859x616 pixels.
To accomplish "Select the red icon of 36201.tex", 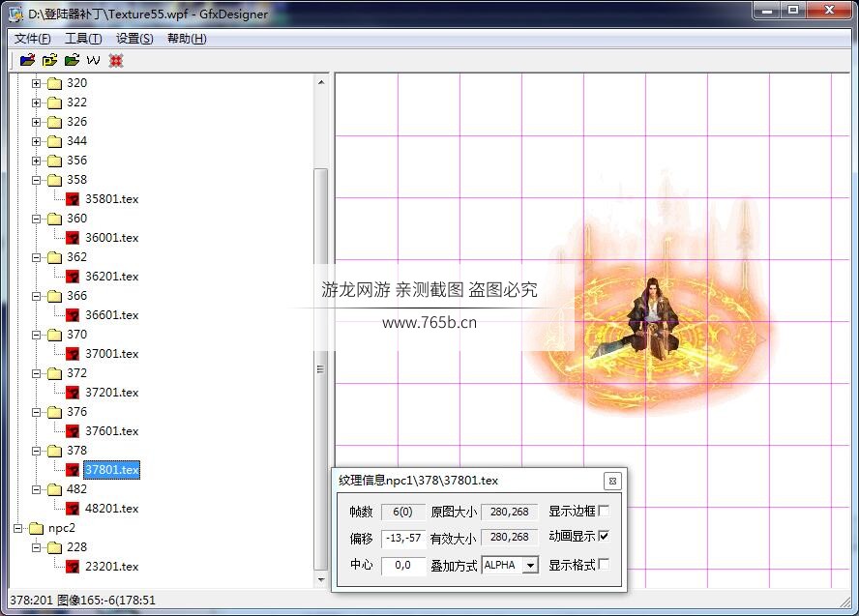I will point(73,277).
